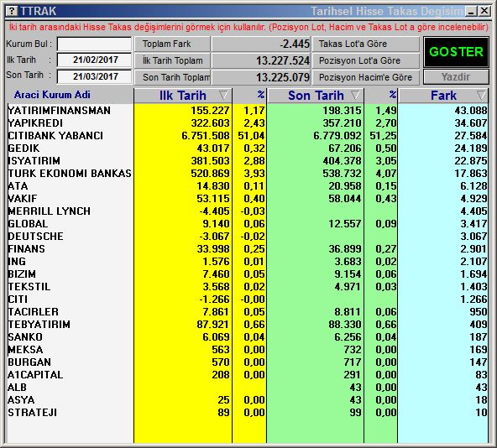The image size is (497, 448).
Task: Select the MERRILL LYNCH row
Action: [x=247, y=211]
